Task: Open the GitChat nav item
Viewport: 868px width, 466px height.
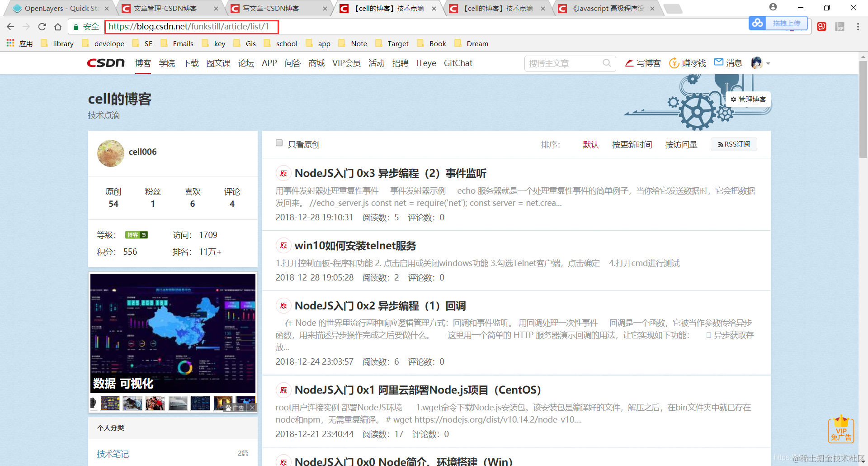Action: [458, 63]
